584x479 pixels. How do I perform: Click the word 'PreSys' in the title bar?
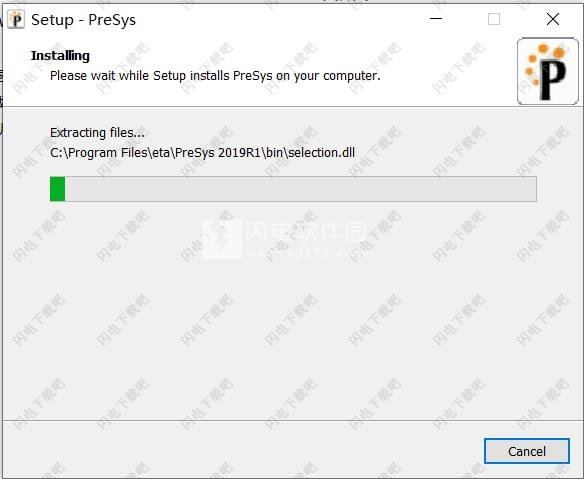[112, 20]
